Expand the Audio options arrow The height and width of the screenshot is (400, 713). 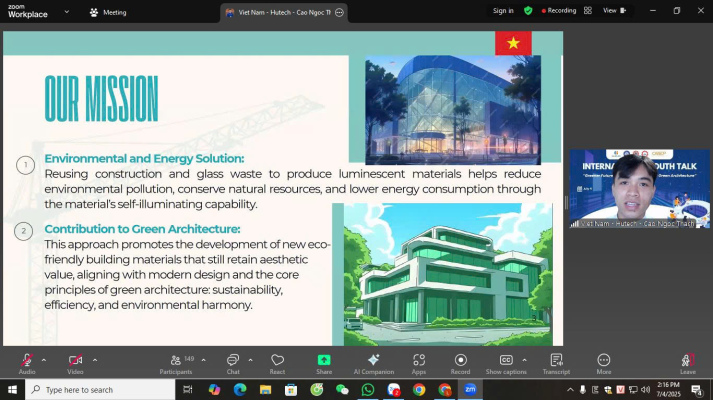(44, 360)
